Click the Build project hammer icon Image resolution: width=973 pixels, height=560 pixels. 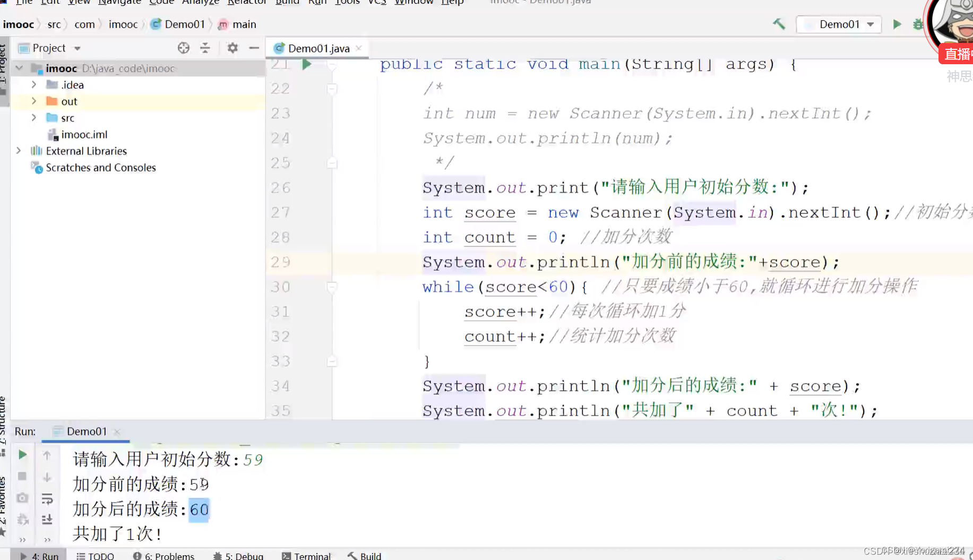[779, 24]
